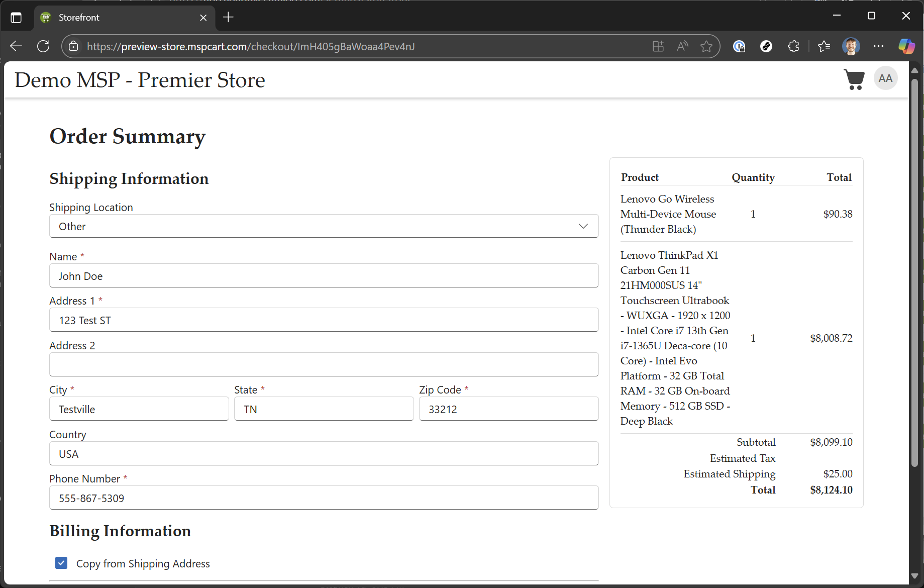Go back with the browser back arrow
The height and width of the screenshot is (588, 924).
[x=16, y=46]
